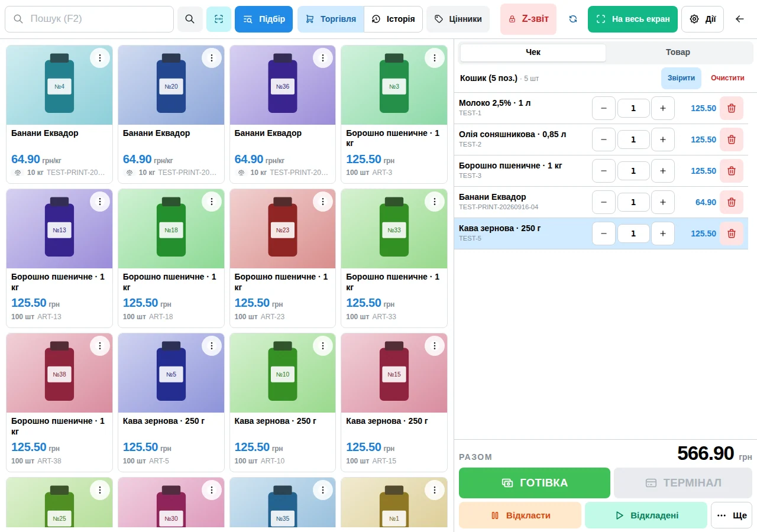Decrease quantity of Олія соняшникова
Screen dimensions: 757x532
tap(604, 140)
